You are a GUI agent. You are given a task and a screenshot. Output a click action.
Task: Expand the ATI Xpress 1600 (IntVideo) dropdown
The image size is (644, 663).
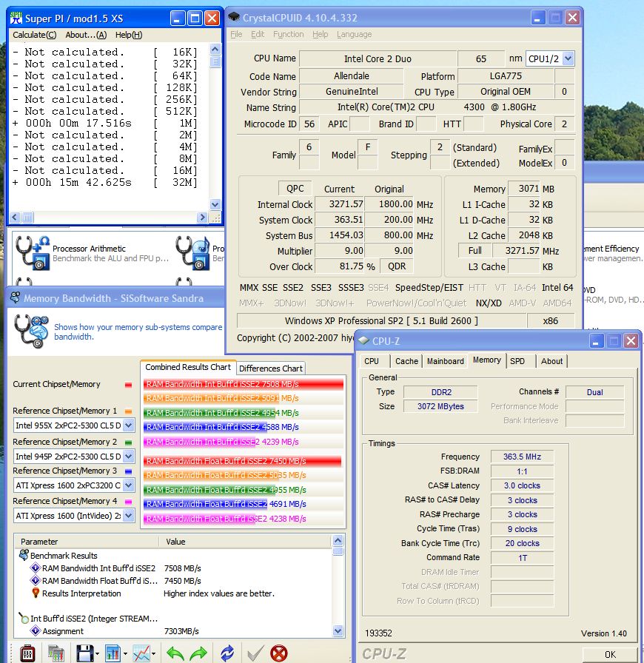[129, 516]
